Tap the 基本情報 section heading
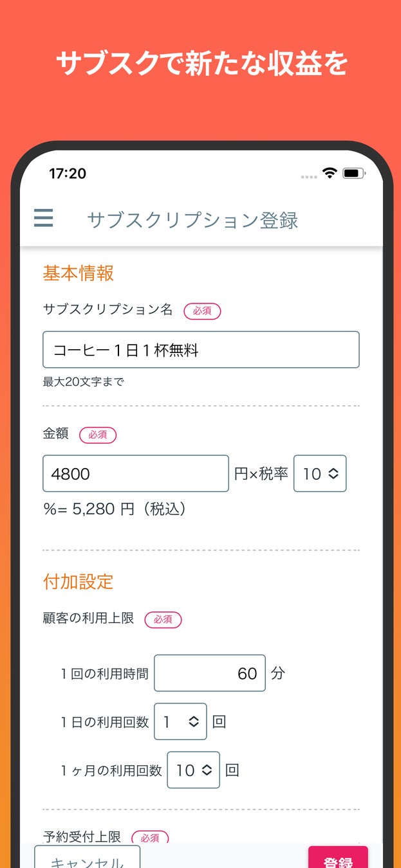Screen dimensions: 401x868 (79, 273)
